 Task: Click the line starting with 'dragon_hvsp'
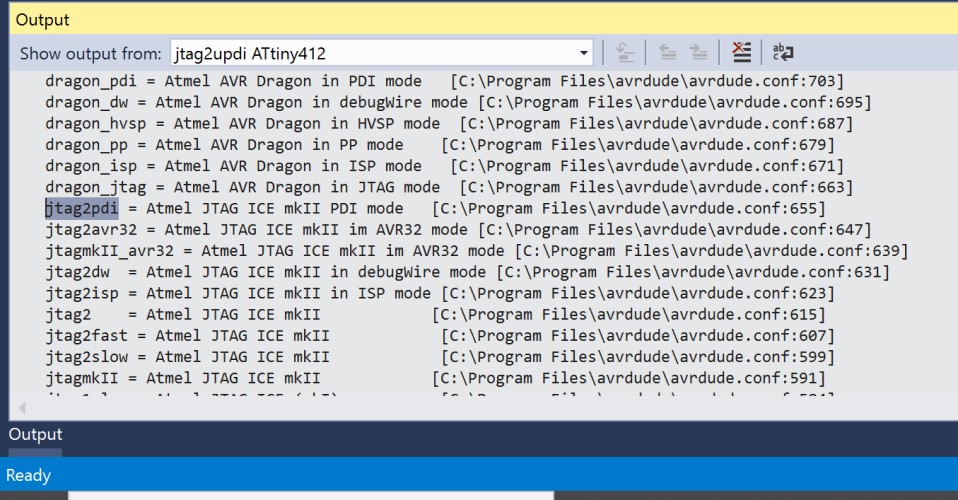[x=448, y=124]
